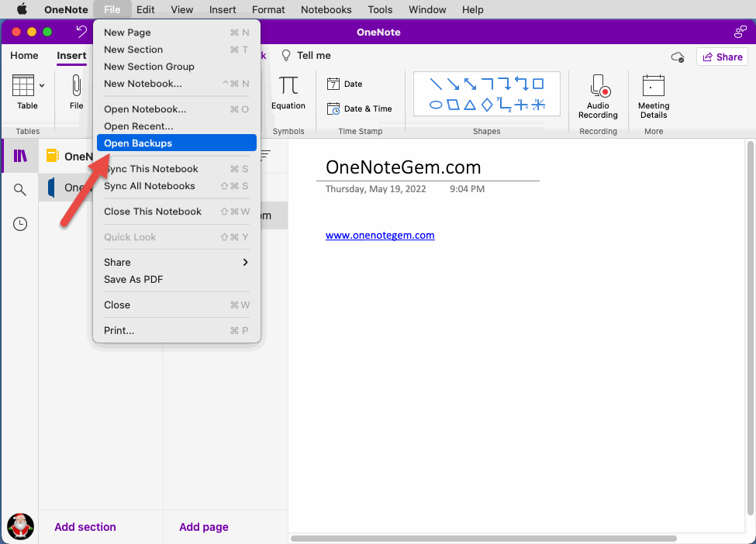Open the www.onenotegem.com hyperlink
This screenshot has width=756, height=544.
pos(380,235)
